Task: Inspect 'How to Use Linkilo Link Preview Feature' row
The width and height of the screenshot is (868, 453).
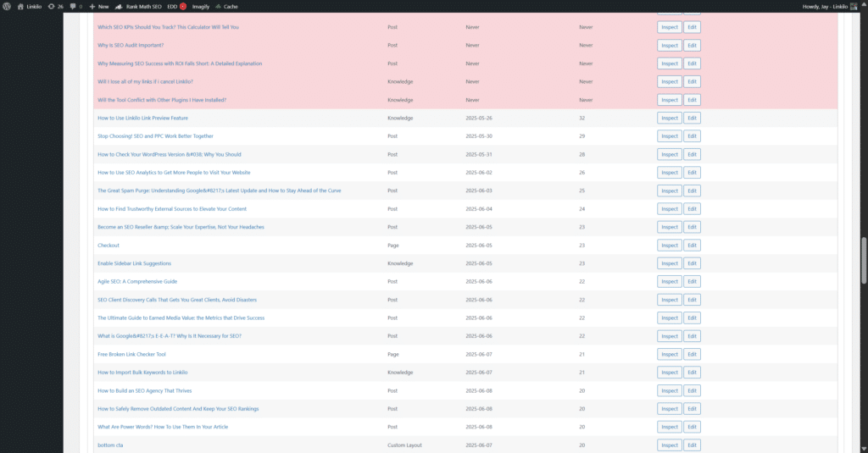Action: coord(670,118)
